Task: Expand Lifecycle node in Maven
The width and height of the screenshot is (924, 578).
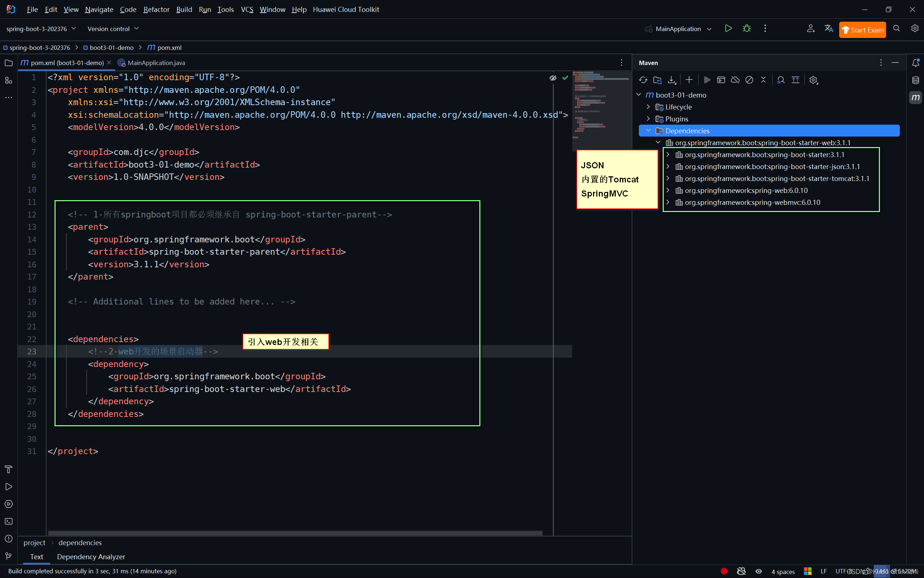Action: pos(648,107)
